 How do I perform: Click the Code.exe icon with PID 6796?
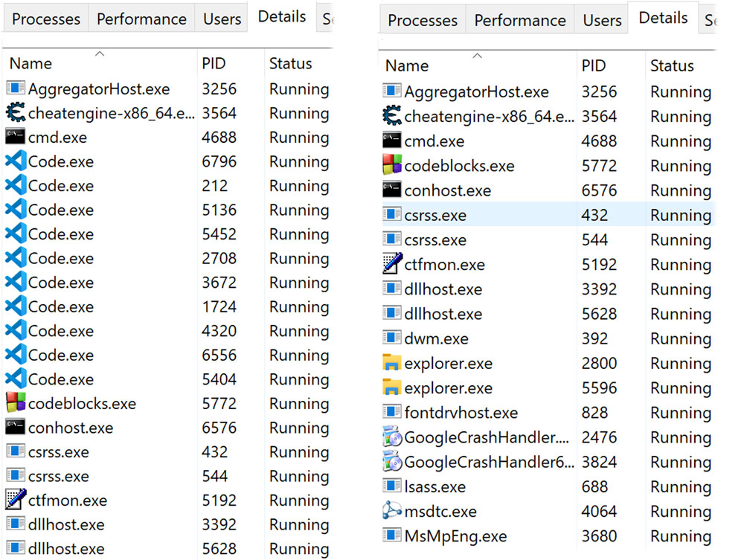15,161
